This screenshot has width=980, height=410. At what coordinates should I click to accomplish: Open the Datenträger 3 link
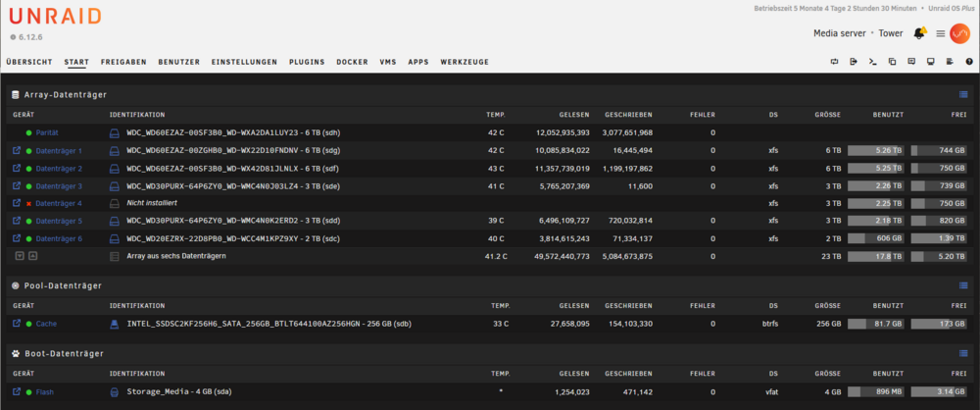(59, 186)
